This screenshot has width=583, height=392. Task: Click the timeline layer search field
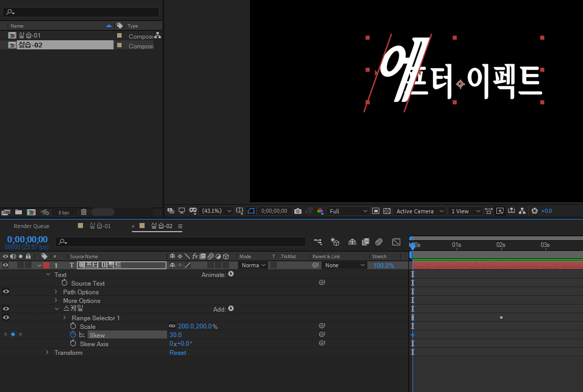[180, 242]
